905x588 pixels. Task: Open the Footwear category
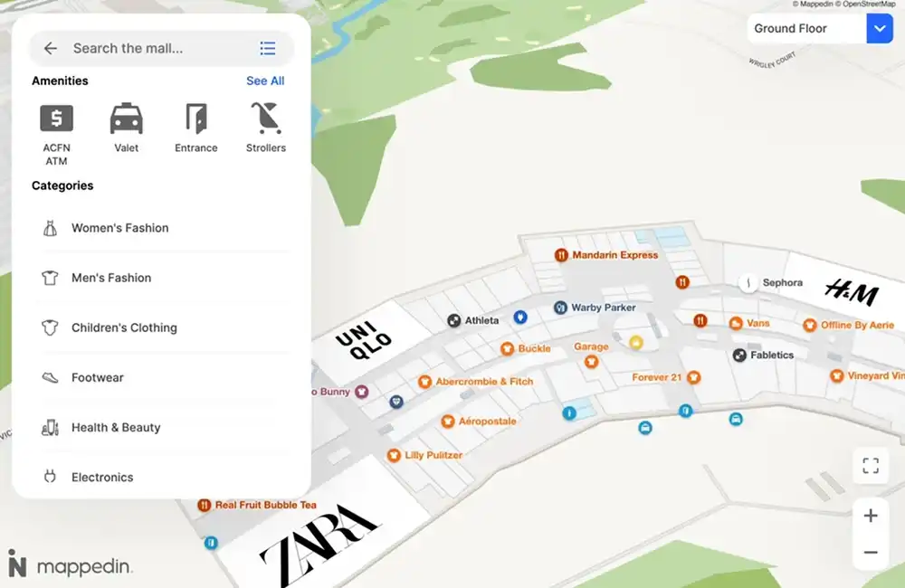pyautogui.click(x=98, y=377)
